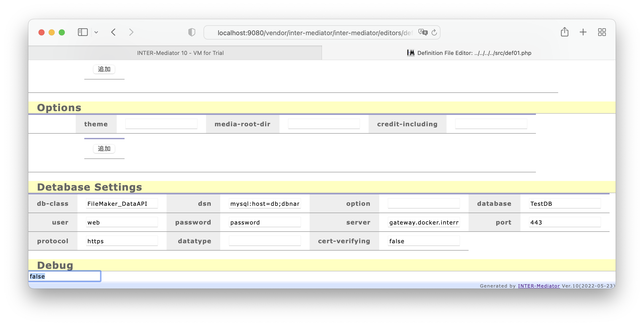Focus the theme input field
Viewport: 644px width, 326px height.
click(x=161, y=124)
